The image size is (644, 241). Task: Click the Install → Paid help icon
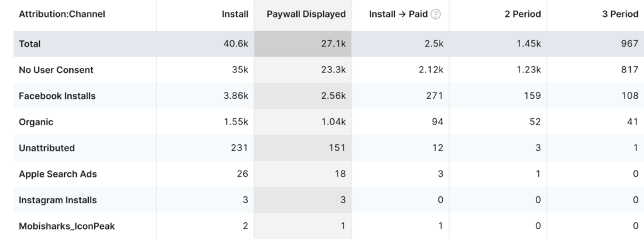click(x=436, y=14)
